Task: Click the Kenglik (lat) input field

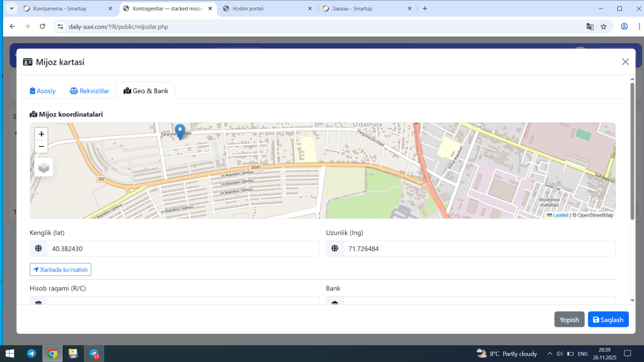Action: [x=182, y=248]
